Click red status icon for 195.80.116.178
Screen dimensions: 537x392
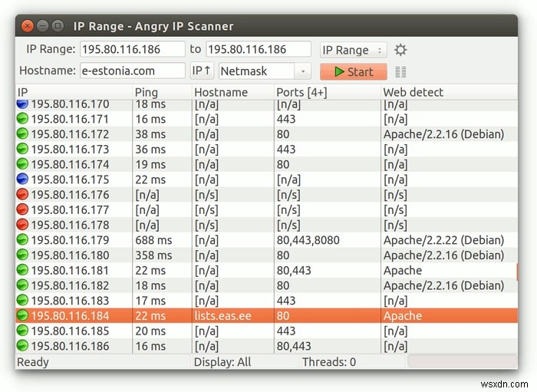click(22, 224)
